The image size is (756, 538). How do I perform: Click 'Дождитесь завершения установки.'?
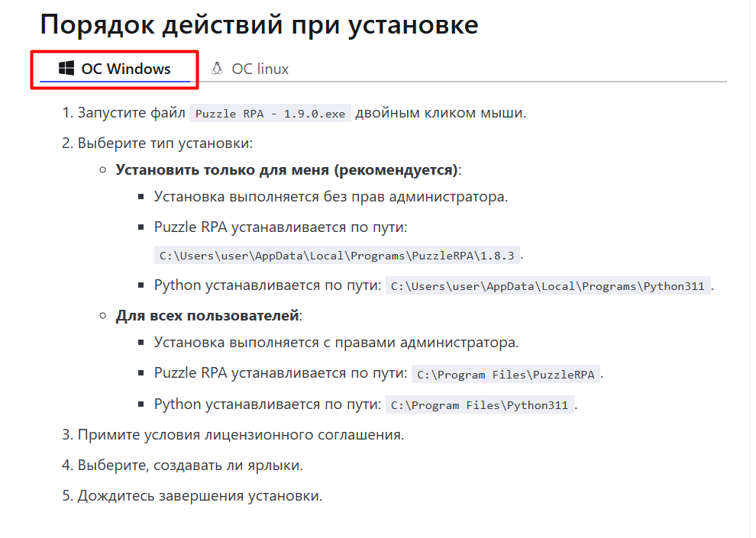tap(199, 495)
